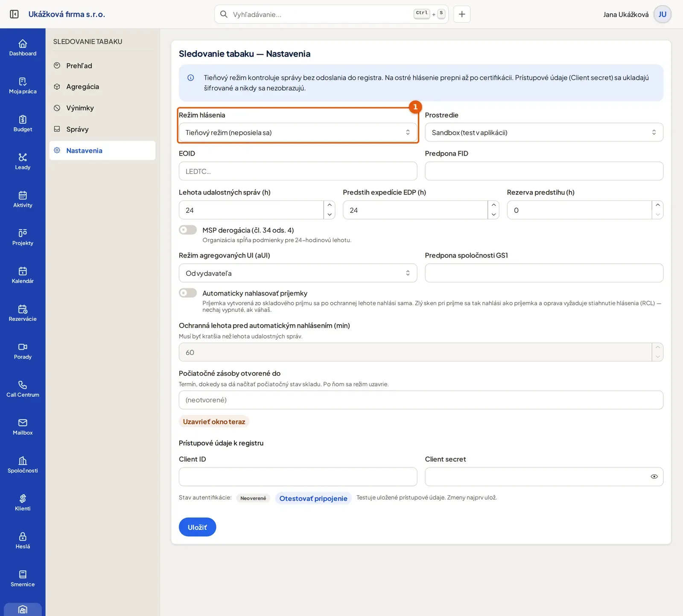Show Client secret with eye icon
This screenshot has width=683, height=616.
654,477
